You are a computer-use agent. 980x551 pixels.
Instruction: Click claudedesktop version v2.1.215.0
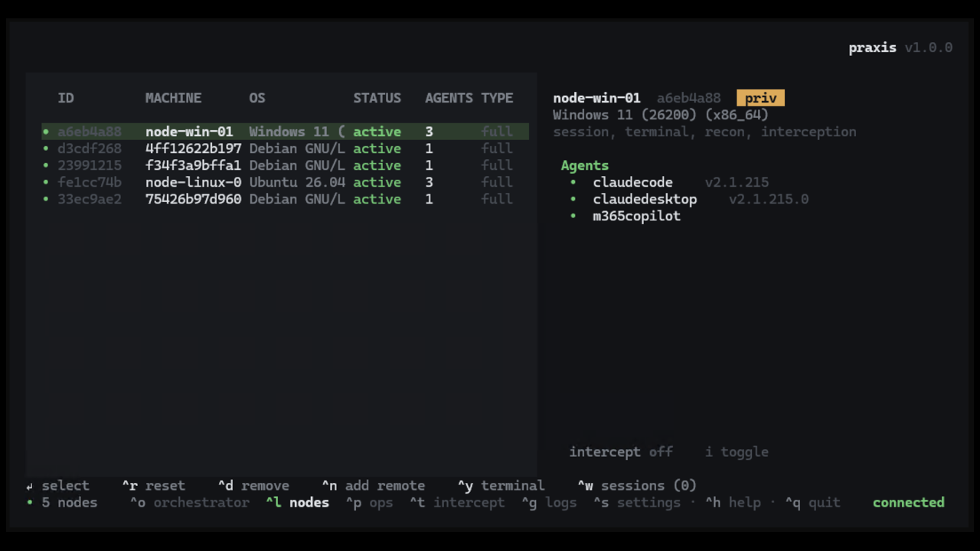(769, 199)
